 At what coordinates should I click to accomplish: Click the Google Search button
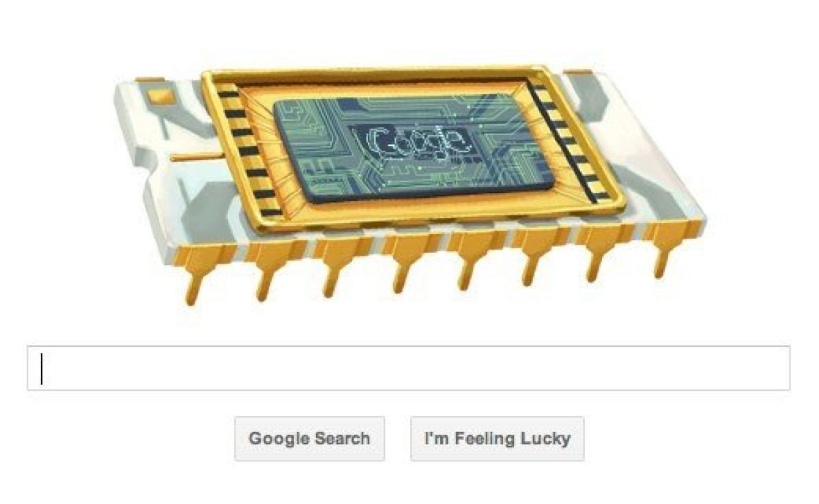tap(309, 439)
